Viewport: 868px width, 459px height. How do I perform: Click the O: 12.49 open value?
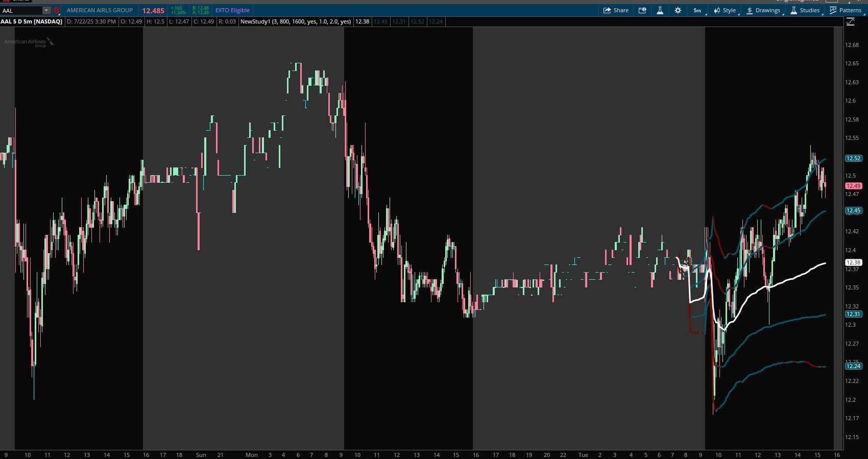(x=131, y=21)
